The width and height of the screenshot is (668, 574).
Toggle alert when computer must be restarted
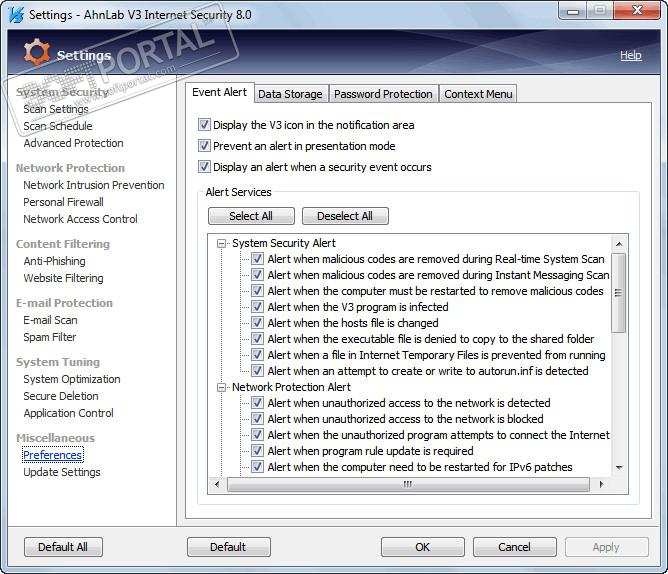(x=257, y=291)
